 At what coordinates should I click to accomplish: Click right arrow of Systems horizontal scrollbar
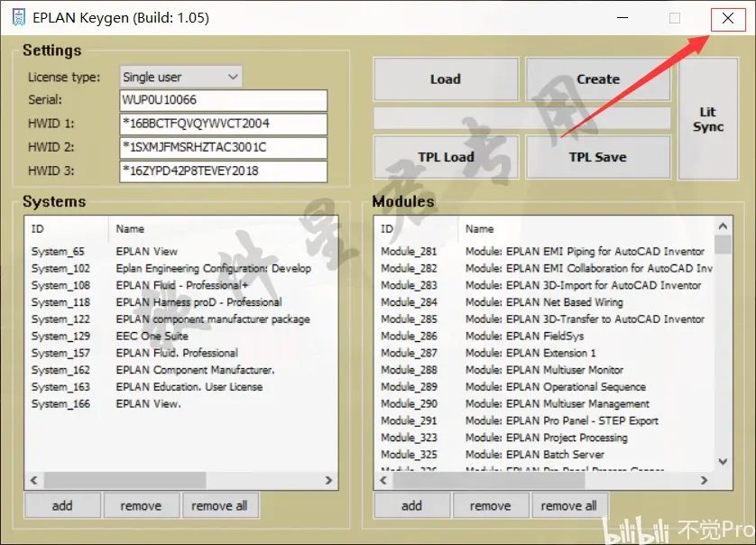[x=329, y=481]
